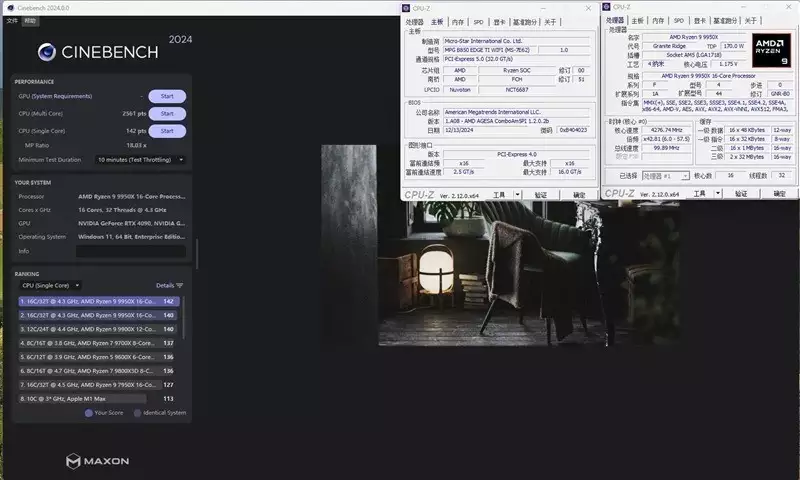Switch to SPD tab in mainboard CPU-Z window
800x480 pixels.
coord(478,22)
